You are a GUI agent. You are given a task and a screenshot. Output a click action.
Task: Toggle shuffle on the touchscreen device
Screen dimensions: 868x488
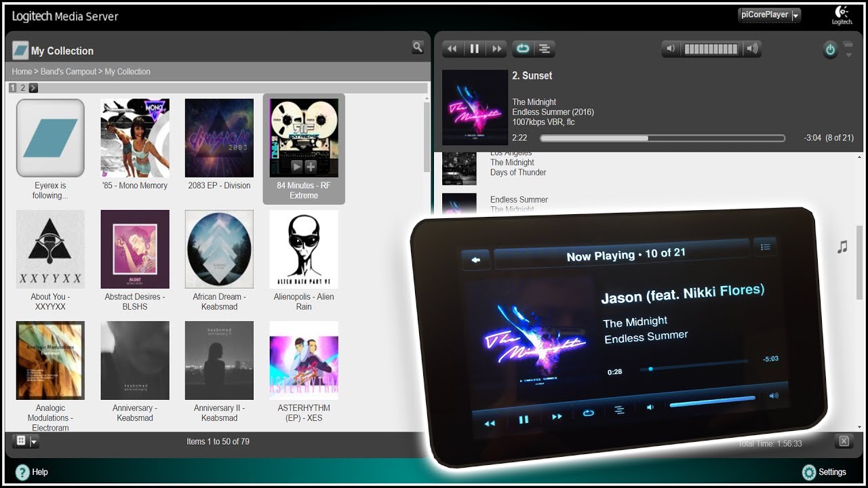pos(618,410)
